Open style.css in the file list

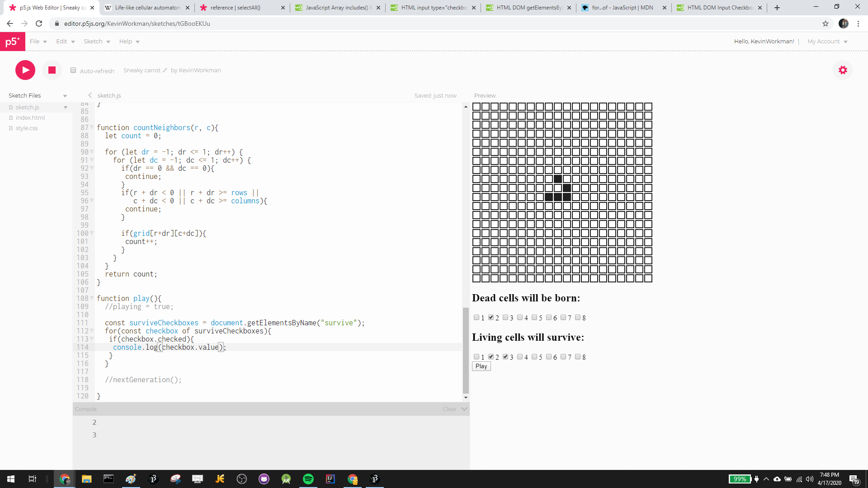(x=27, y=128)
